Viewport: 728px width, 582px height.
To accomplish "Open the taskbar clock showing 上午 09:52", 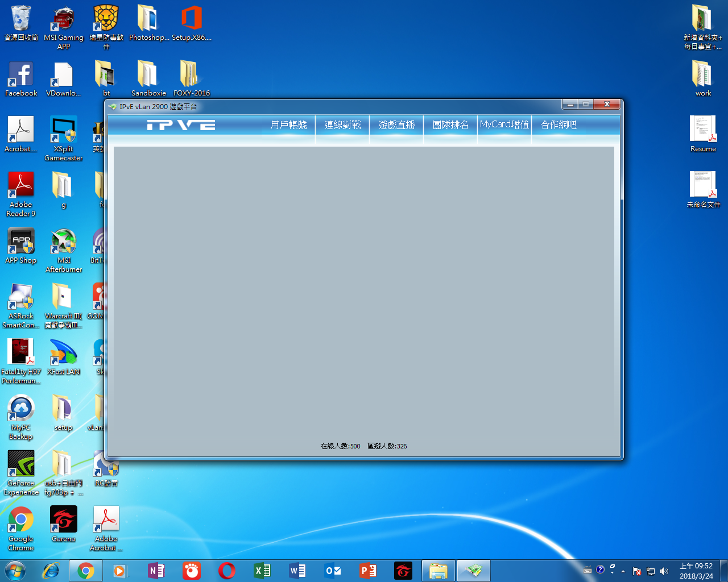I will pos(696,571).
